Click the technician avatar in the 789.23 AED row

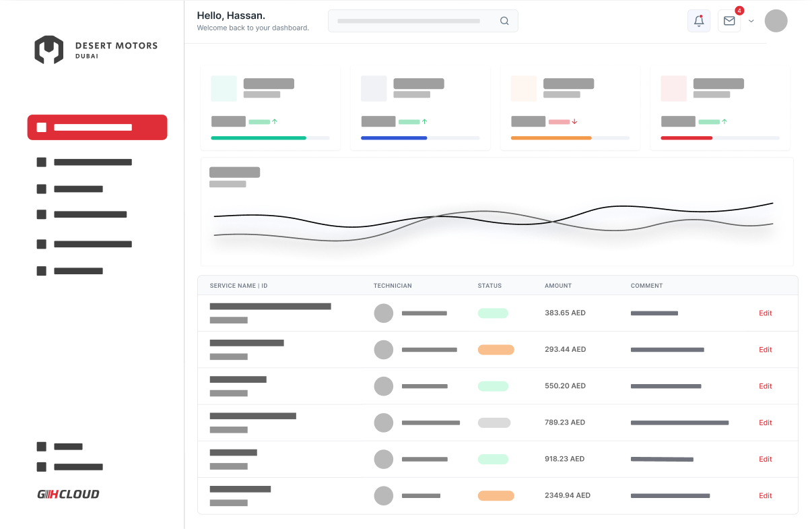tap(384, 423)
